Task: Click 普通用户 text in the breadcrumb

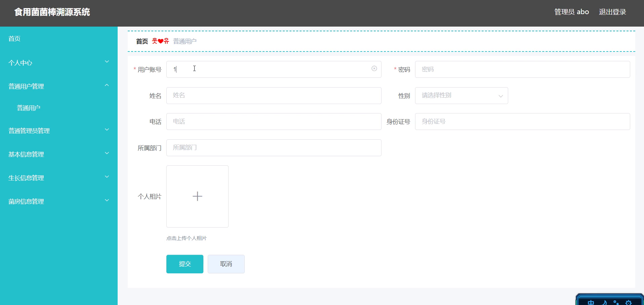Action: [x=185, y=41]
